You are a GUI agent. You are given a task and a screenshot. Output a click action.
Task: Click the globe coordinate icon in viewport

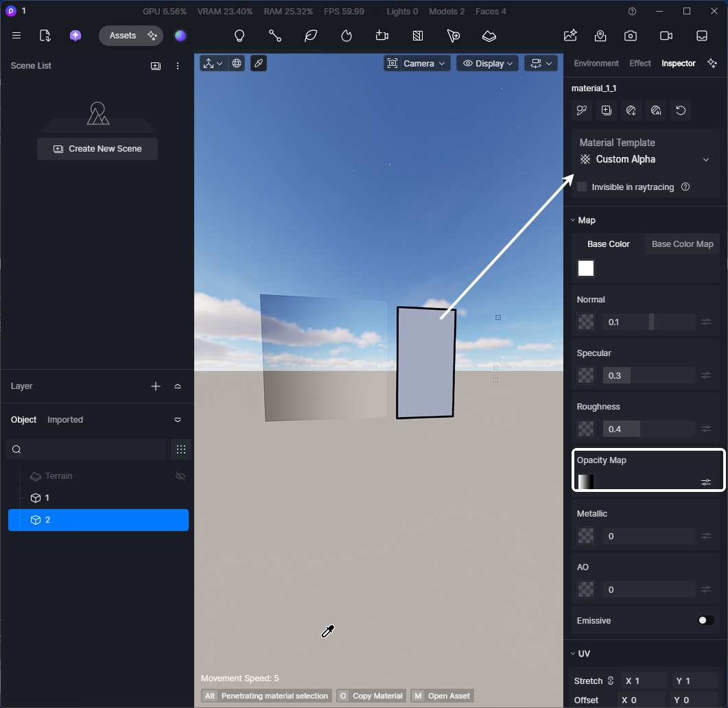237,63
